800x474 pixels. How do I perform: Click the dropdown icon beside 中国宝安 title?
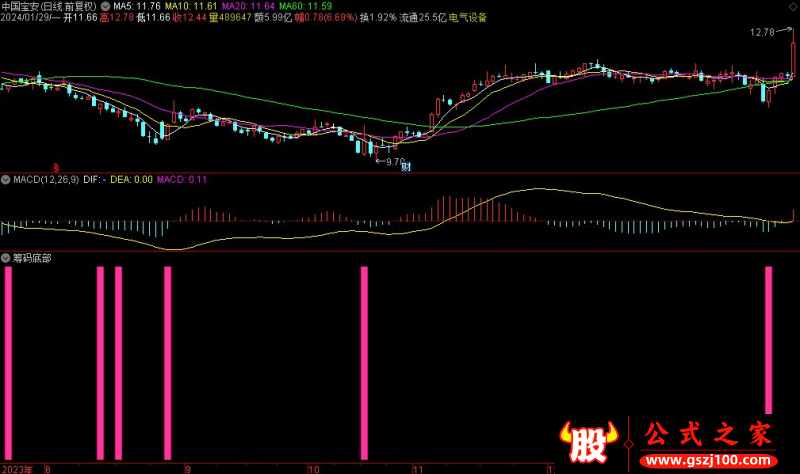pyautogui.click(x=106, y=6)
